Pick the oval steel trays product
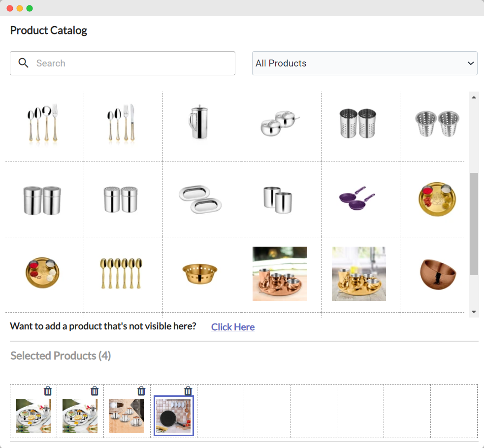Screen dimensions: 484x448 (x=200, y=199)
